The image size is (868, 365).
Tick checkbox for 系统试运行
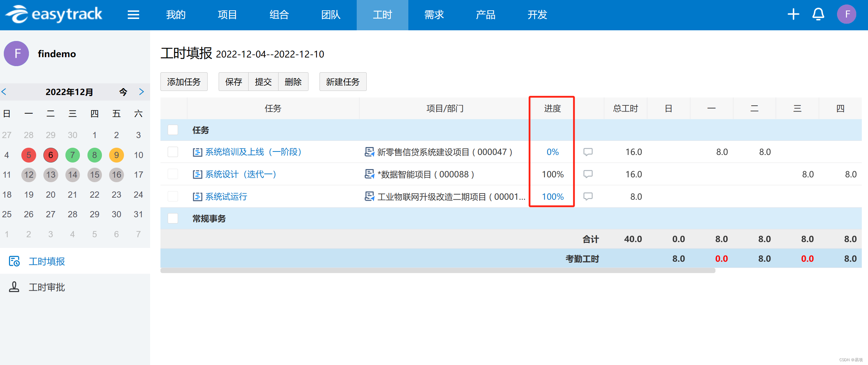(x=173, y=197)
